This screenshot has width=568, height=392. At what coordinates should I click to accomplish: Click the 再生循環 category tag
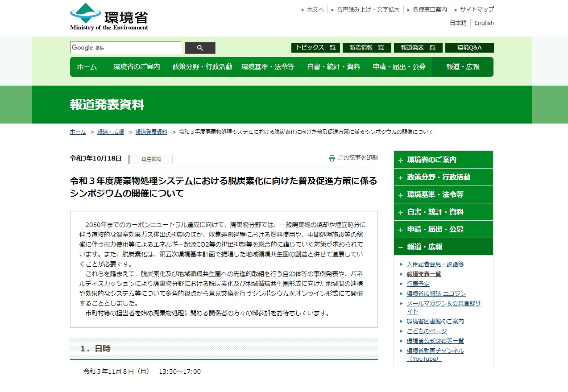[151, 159]
